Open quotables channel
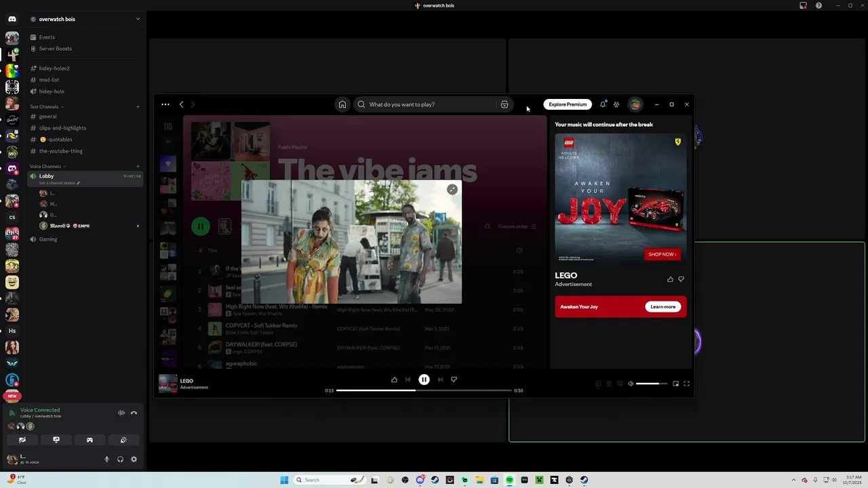 pos(85,140)
